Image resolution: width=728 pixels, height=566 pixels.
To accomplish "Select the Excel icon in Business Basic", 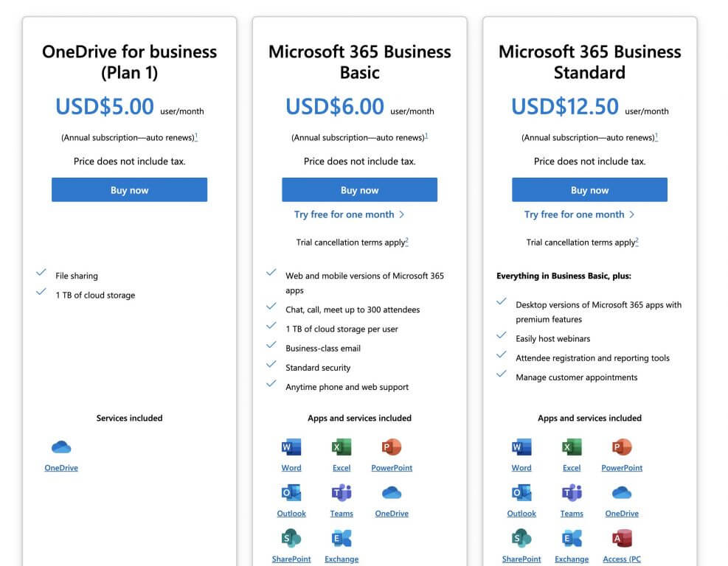I will (x=342, y=447).
